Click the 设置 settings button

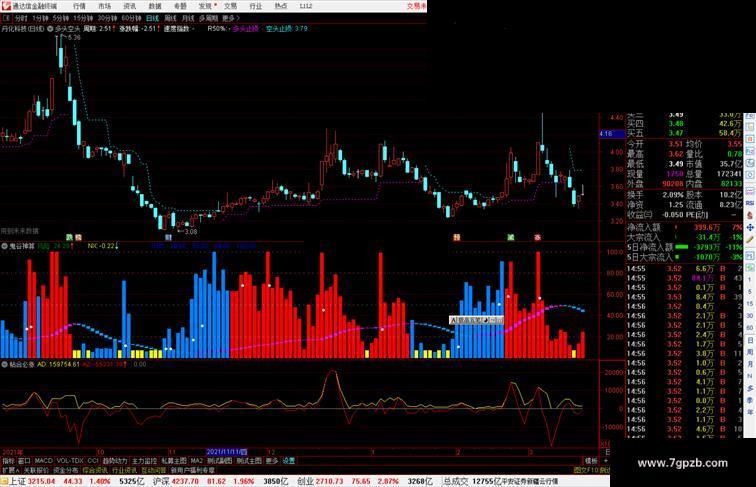point(289,461)
